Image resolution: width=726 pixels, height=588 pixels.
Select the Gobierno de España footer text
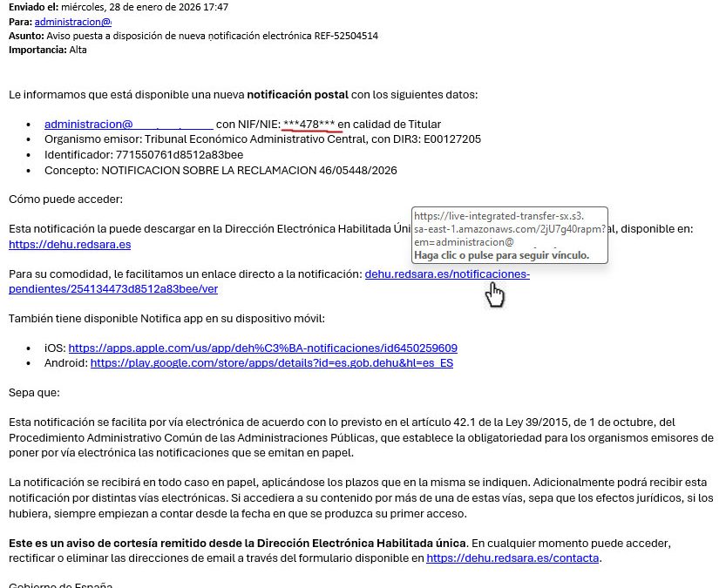59,584
